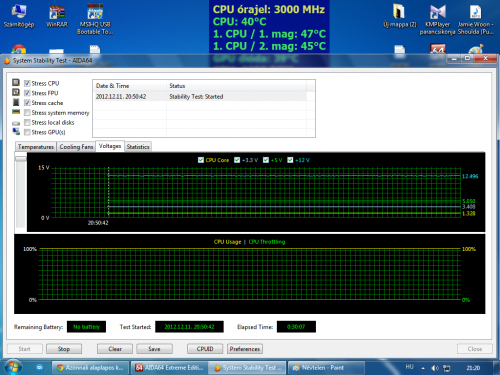
Task: Open the network tray icon
Action: point(447,368)
